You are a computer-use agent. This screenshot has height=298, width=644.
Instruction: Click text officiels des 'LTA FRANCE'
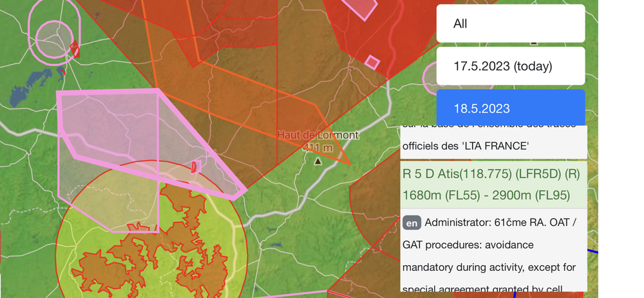(464, 145)
